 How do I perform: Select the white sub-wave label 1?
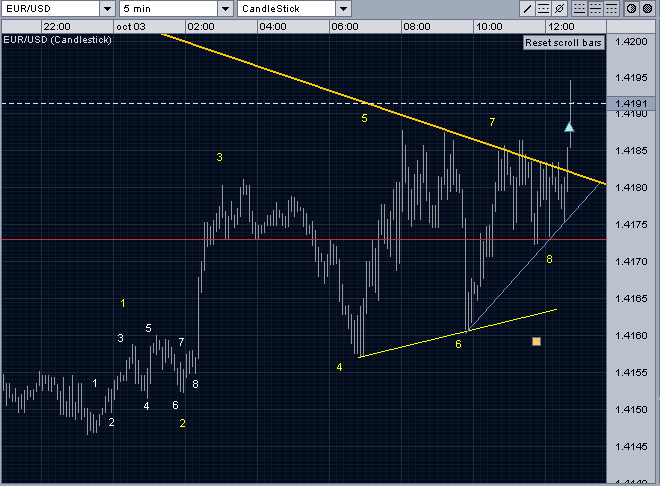pos(95,383)
